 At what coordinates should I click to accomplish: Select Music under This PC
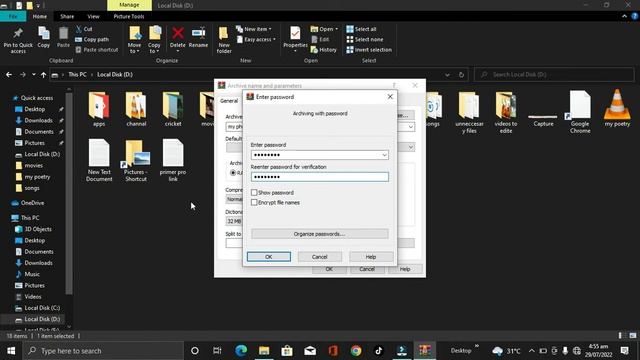coord(27,274)
